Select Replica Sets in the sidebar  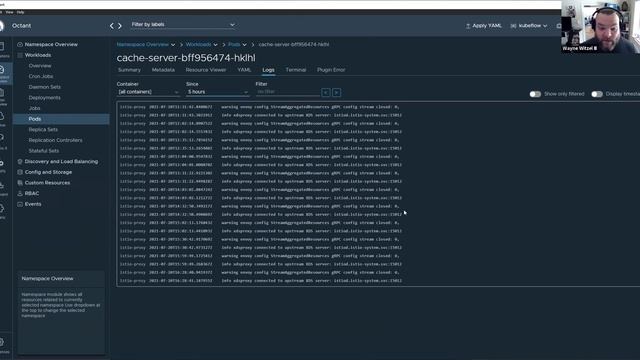tap(43, 129)
